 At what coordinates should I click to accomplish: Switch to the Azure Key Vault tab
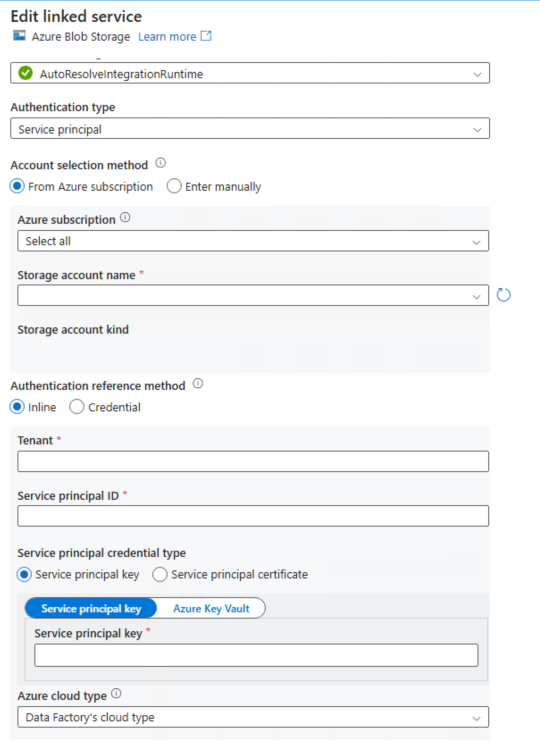tap(211, 609)
